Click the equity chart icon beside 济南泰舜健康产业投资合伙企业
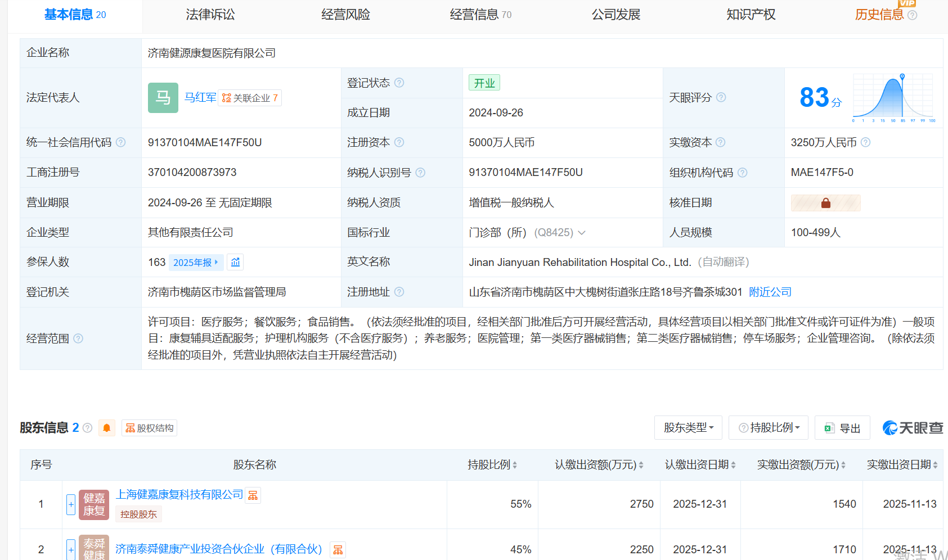The width and height of the screenshot is (948, 560). pyautogui.click(x=338, y=550)
